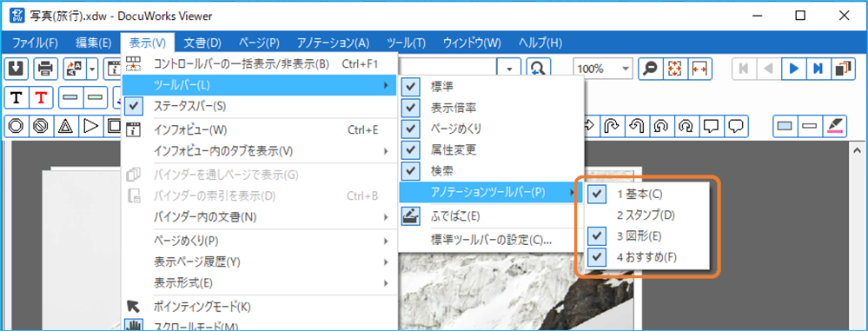Open the 文書(D) menu
This screenshot has width=868, height=331.
(202, 43)
